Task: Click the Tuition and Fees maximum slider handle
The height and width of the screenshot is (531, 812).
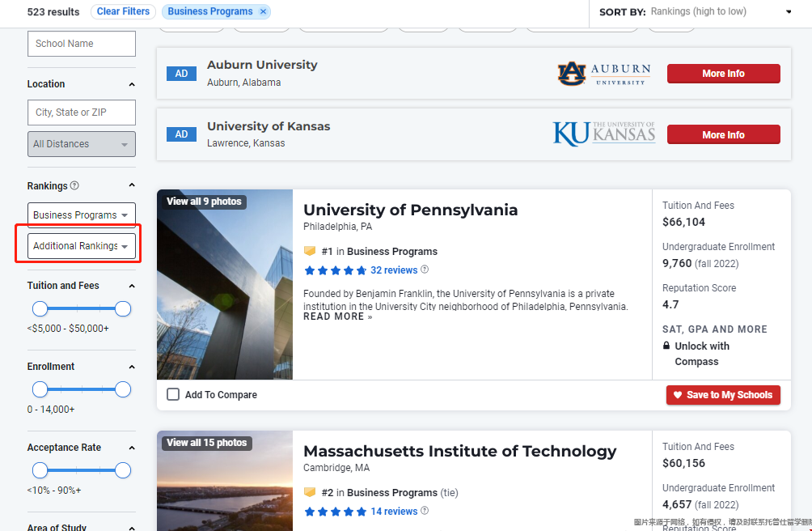Action: coord(123,308)
